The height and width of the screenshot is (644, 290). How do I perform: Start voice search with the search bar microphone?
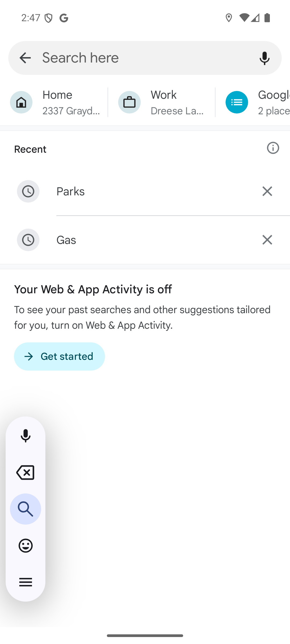click(x=264, y=58)
